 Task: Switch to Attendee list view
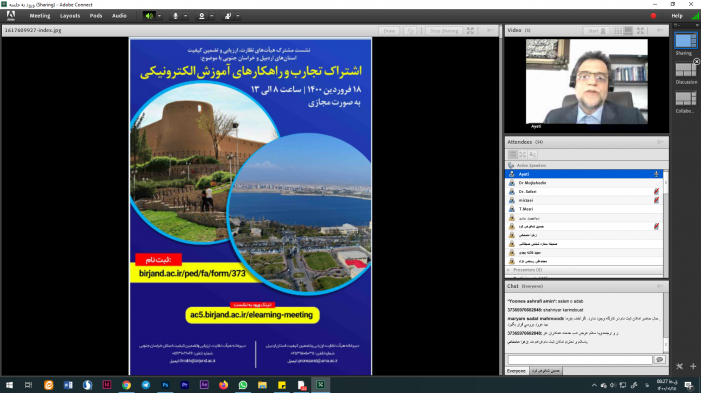[512, 154]
